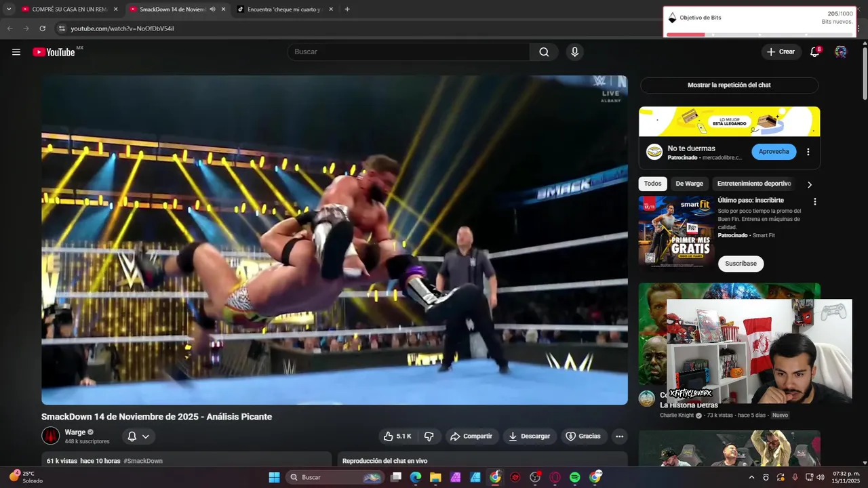Click the Gracias button
Image resolution: width=868 pixels, height=488 pixels.
[x=583, y=436]
